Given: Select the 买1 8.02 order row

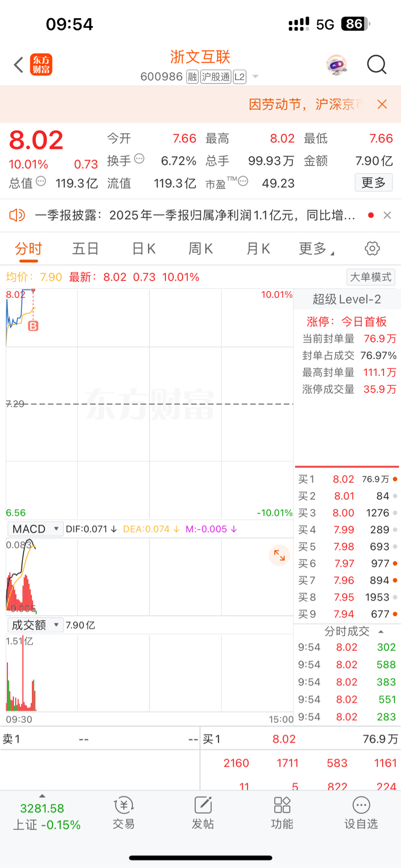Looking at the screenshot, I should point(347,479).
